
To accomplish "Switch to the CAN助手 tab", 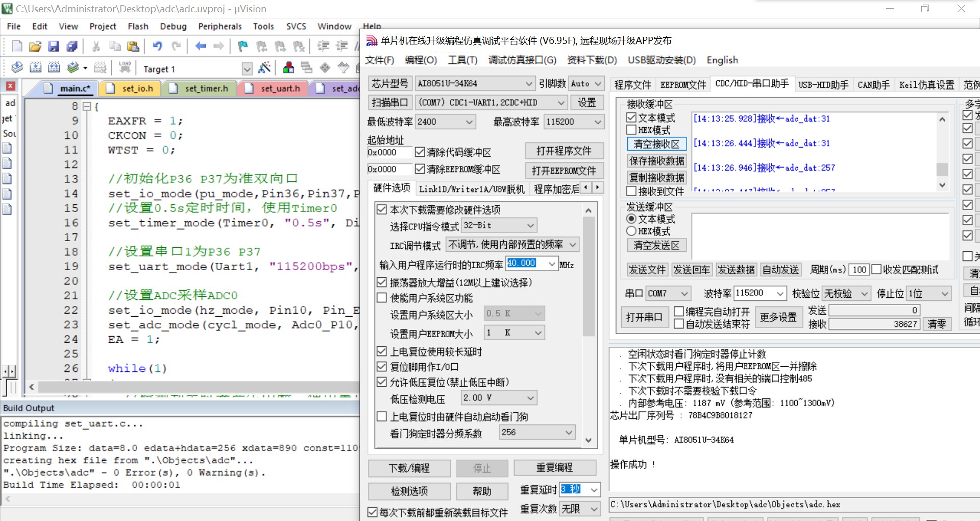I will [x=873, y=85].
